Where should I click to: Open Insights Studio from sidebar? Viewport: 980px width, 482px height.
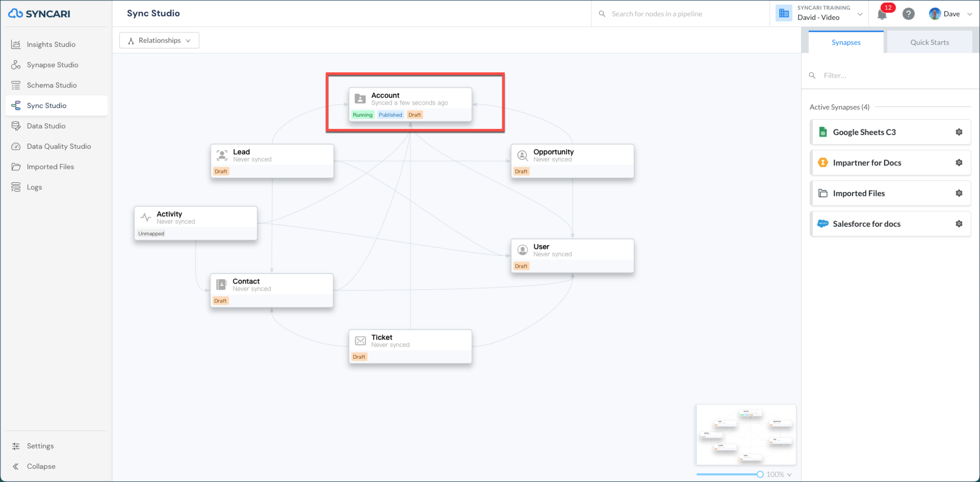pyautogui.click(x=56, y=45)
